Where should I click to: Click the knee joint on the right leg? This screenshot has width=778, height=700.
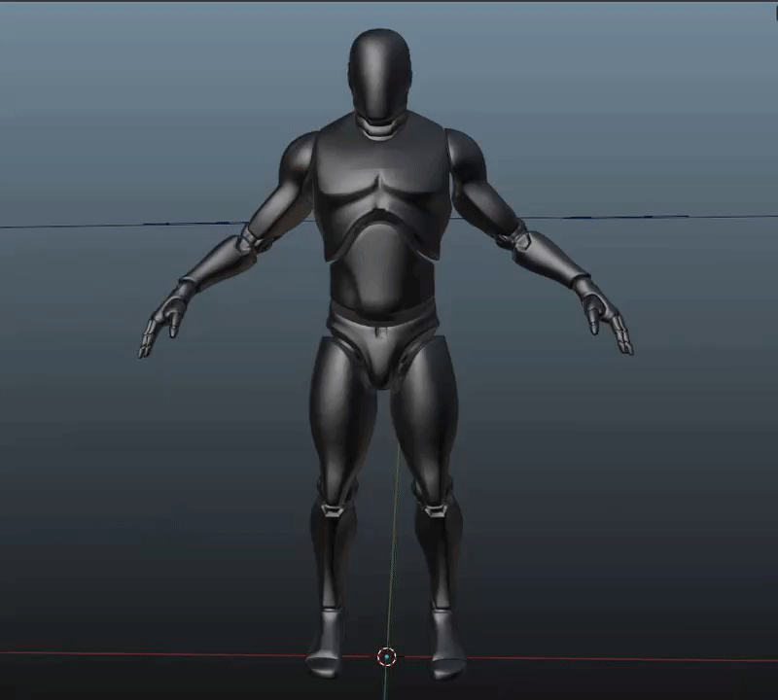pyautogui.click(x=435, y=509)
